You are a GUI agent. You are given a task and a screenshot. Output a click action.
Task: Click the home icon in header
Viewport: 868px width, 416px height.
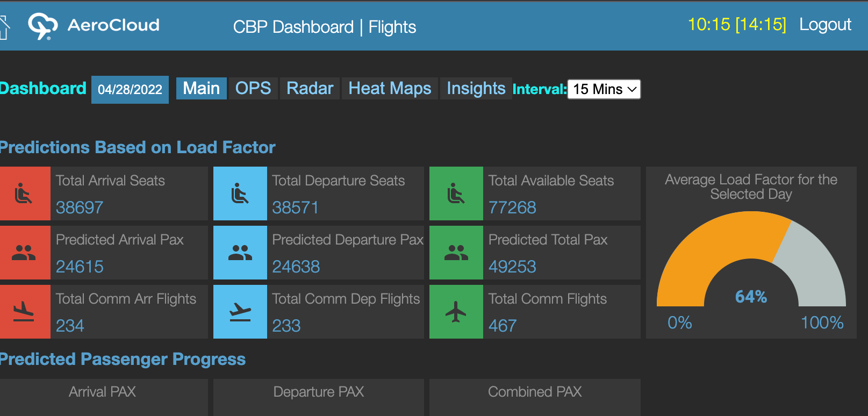click(4, 27)
